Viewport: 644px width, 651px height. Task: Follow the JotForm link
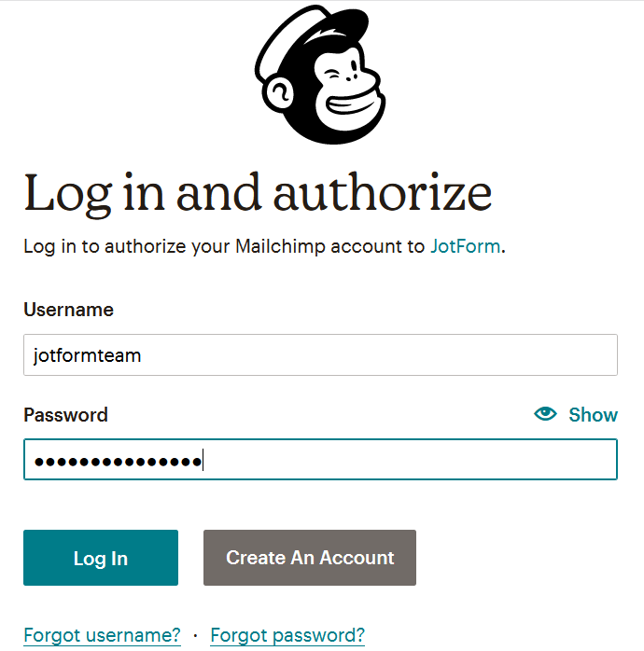point(465,247)
